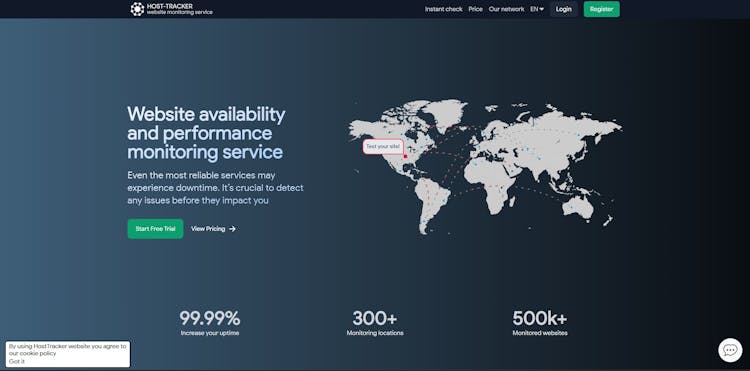Click the Host-Tracker logo icon
Image resolution: width=750 pixels, height=371 pixels.
(x=137, y=9)
